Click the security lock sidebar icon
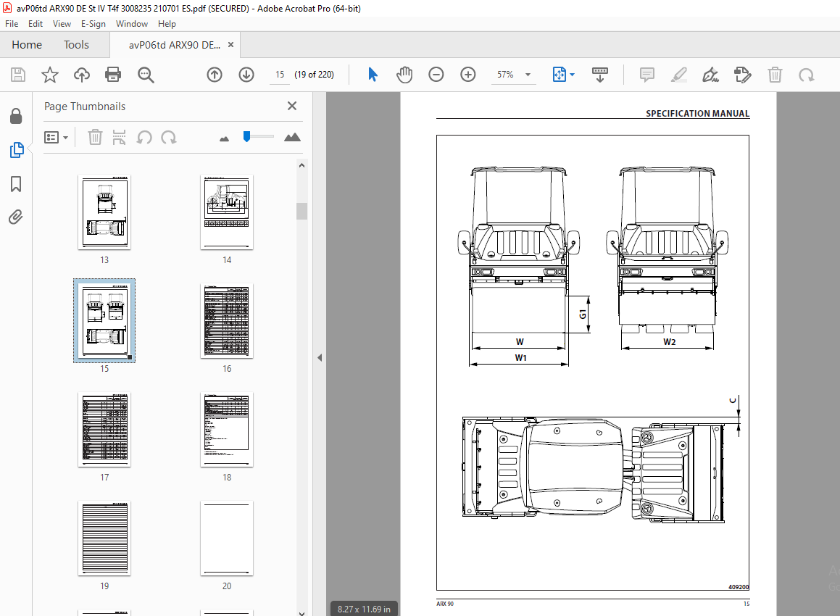This screenshot has width=840, height=616. 16,116
